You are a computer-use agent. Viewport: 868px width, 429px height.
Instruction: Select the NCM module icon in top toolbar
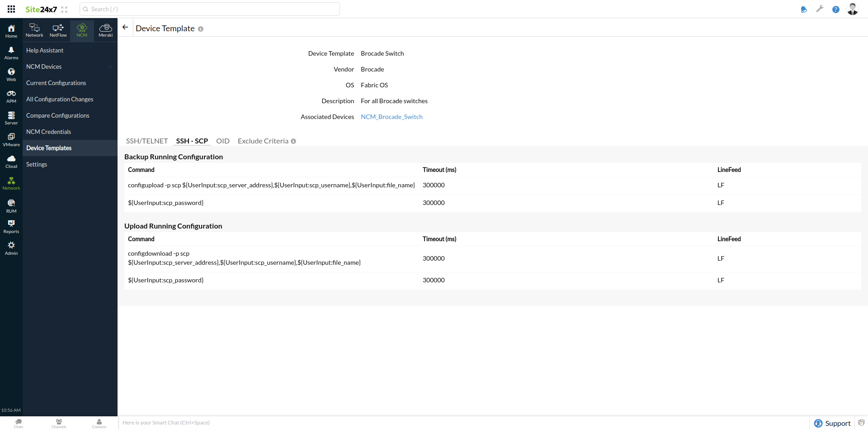82,29
